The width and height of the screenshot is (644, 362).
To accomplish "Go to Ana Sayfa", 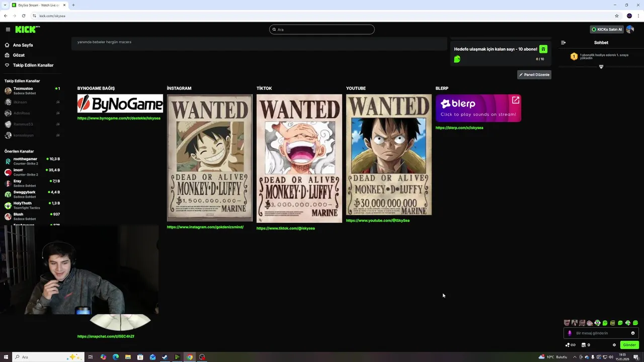I will 23,45.
